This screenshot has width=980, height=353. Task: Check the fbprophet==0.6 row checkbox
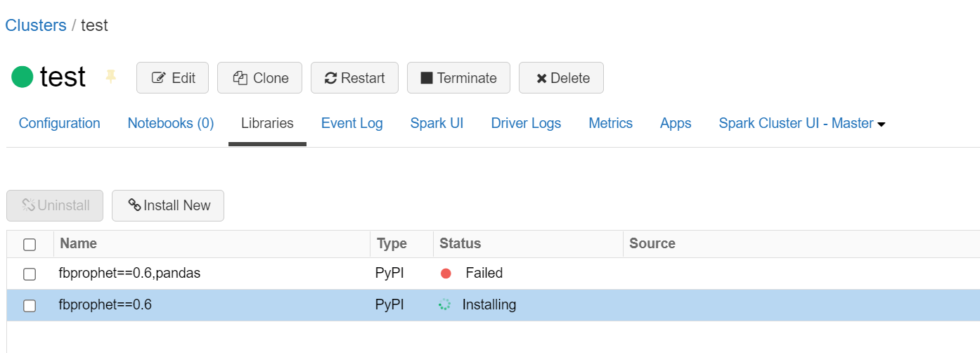[x=30, y=306]
